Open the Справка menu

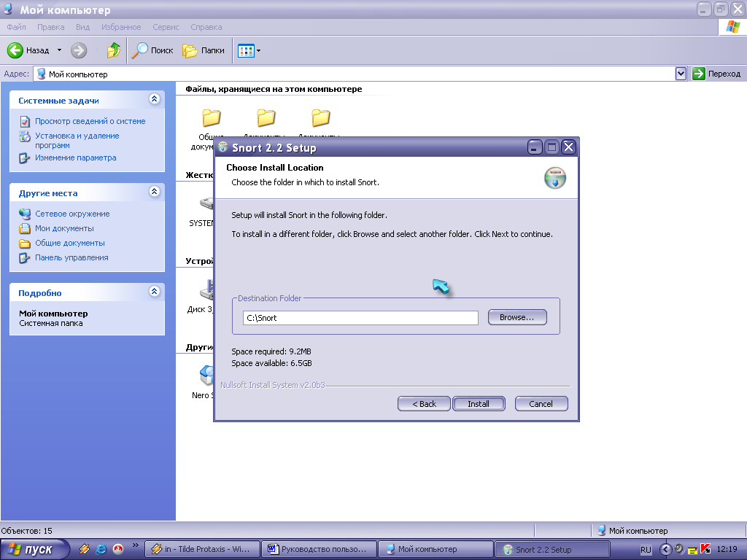click(x=206, y=27)
